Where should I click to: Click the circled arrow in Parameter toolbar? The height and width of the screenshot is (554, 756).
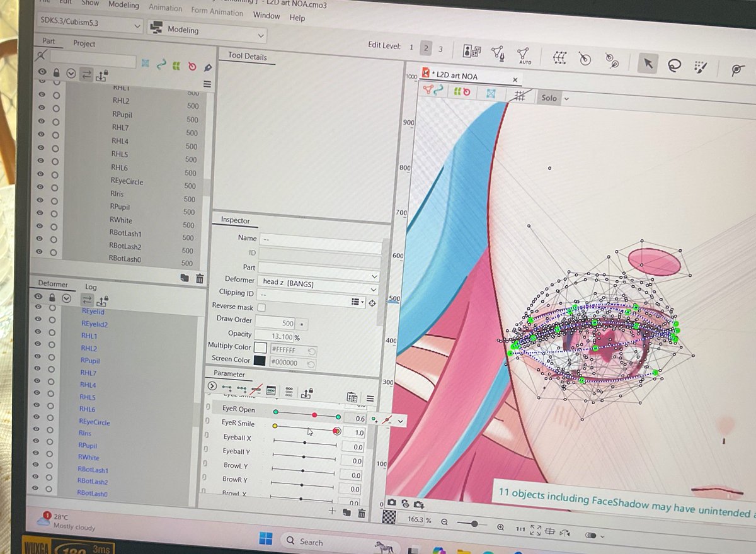tap(212, 386)
